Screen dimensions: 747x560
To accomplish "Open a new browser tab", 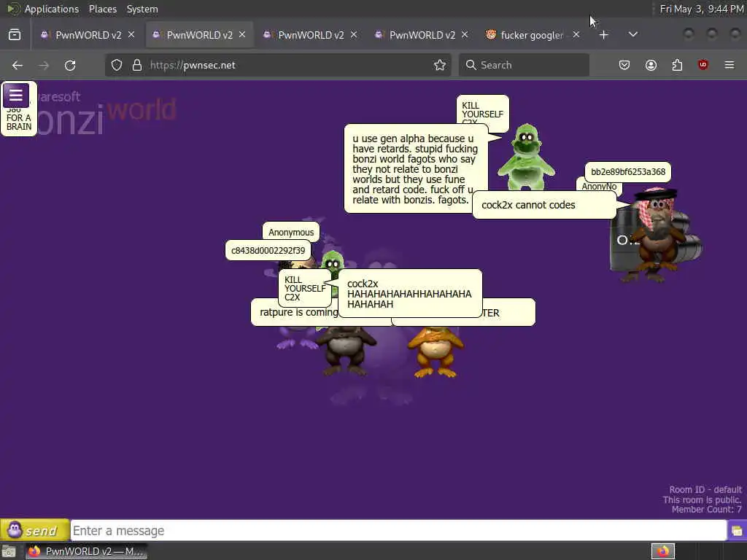I will 603,35.
